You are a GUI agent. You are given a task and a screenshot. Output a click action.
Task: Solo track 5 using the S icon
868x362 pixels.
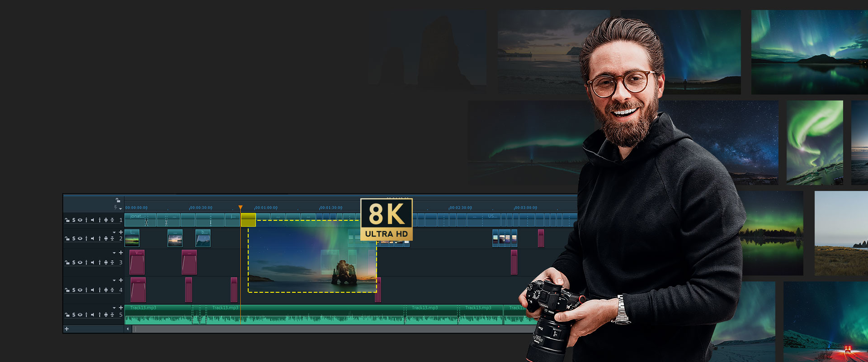pyautogui.click(x=74, y=314)
